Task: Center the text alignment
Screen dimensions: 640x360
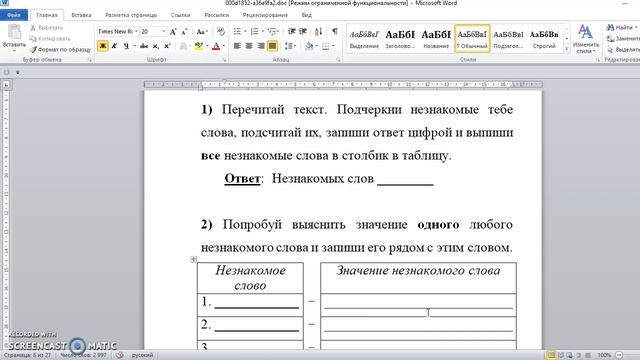Action: pyautogui.click(x=249, y=46)
